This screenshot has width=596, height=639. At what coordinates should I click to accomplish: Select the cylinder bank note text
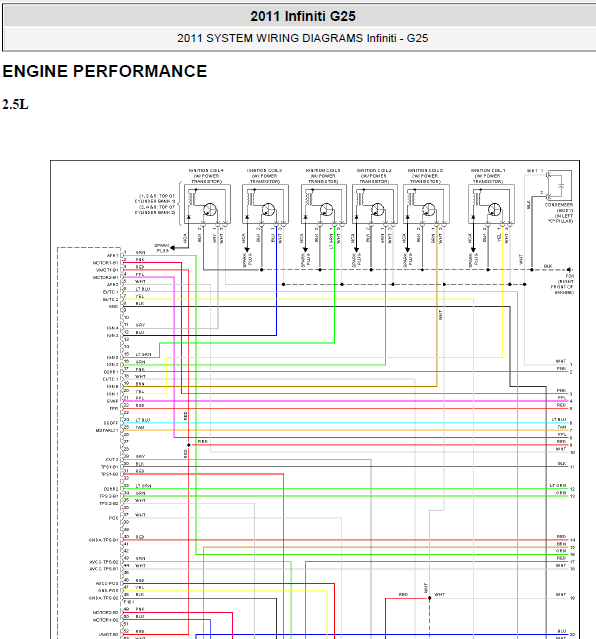(x=155, y=204)
